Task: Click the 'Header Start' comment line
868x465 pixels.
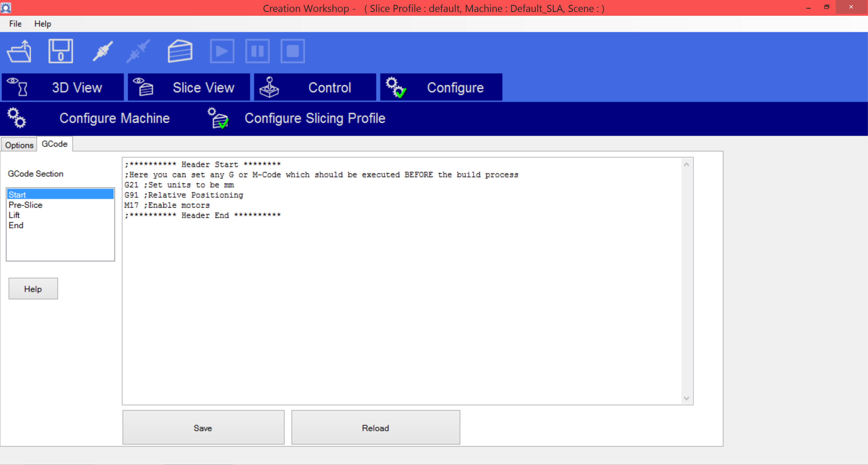Action: pos(202,164)
